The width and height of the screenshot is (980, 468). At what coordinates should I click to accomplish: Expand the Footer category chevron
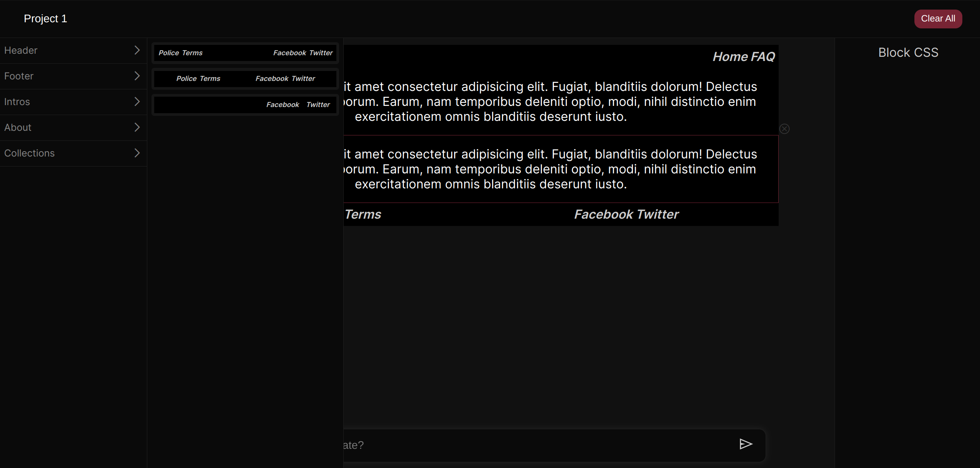137,76
